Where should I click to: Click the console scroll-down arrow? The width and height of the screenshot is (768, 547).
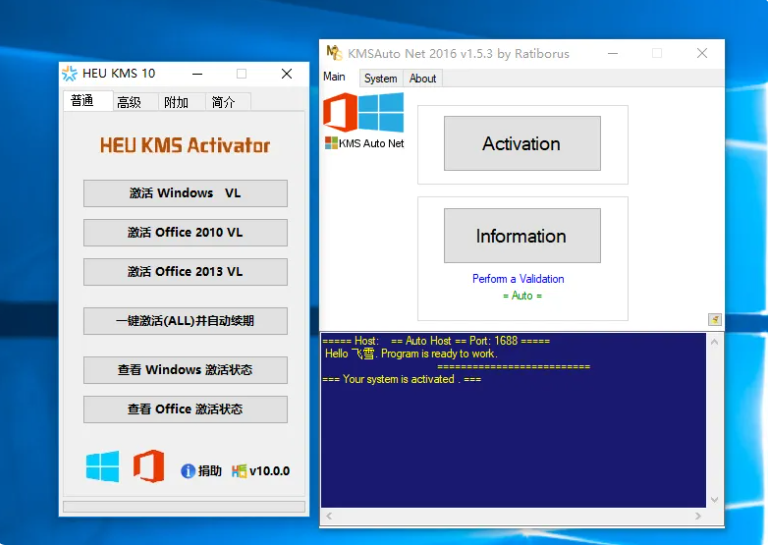coord(714,500)
